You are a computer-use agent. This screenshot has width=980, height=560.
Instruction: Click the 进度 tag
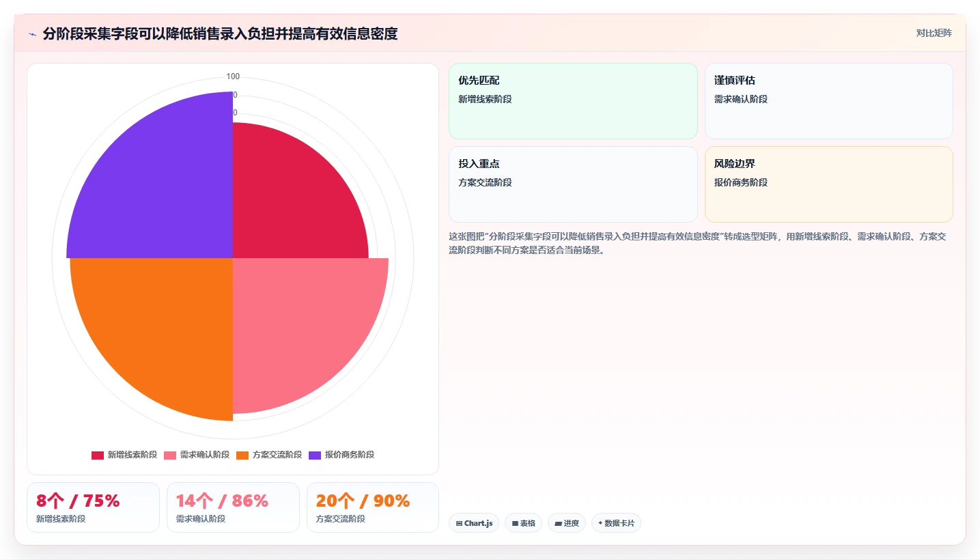[x=567, y=523]
